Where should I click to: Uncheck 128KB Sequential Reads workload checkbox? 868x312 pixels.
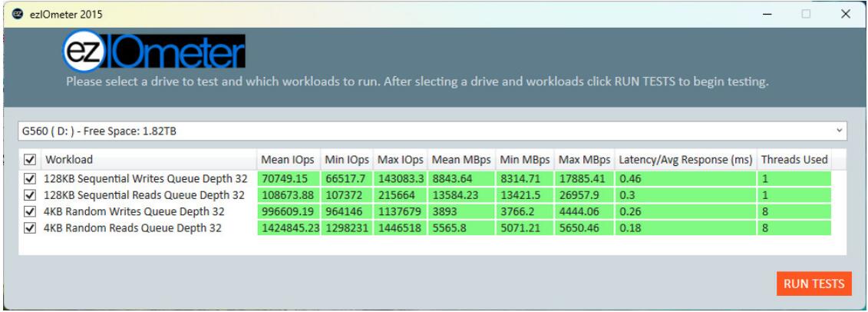30,195
